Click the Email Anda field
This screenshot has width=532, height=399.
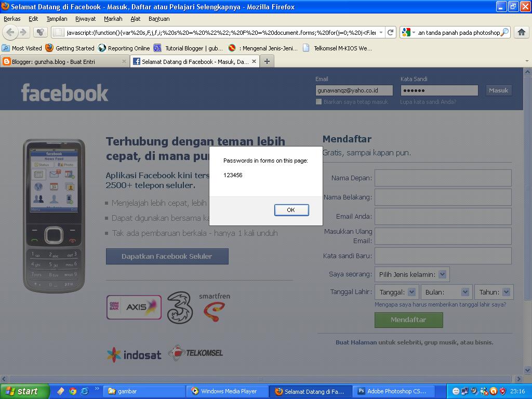(x=443, y=217)
